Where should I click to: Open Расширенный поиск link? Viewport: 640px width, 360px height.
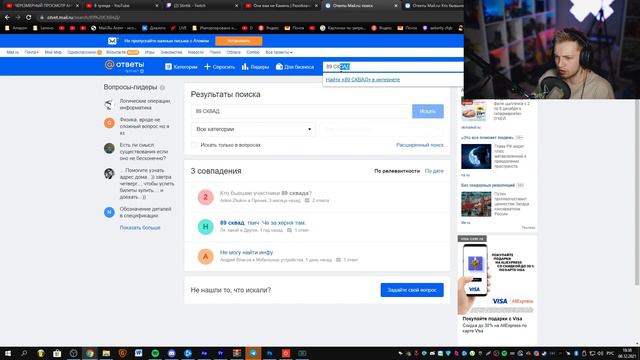420,145
